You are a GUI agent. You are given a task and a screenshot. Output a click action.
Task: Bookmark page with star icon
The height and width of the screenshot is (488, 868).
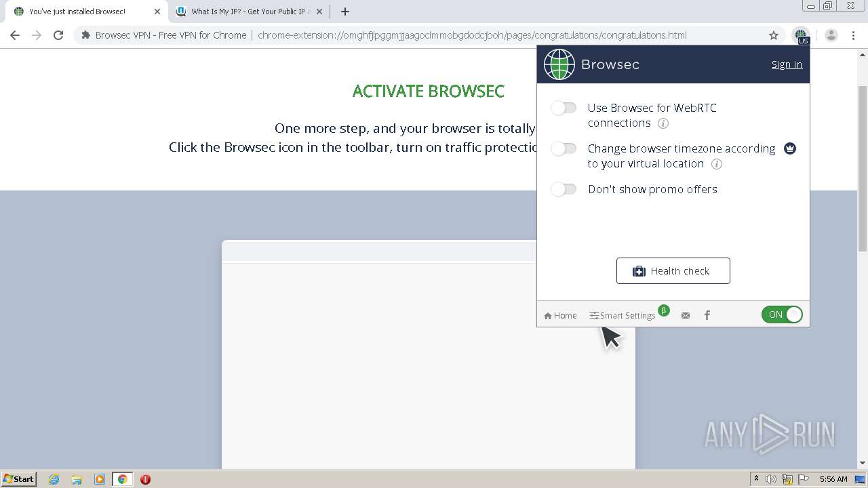(x=774, y=35)
